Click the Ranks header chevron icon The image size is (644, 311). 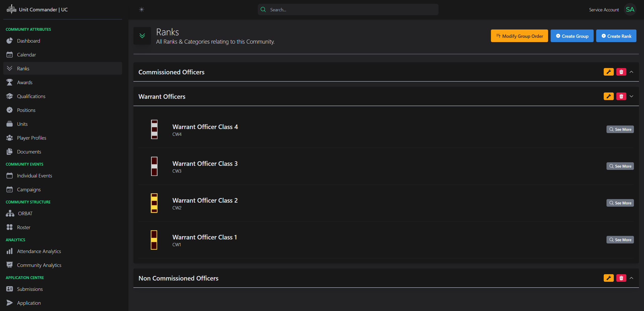142,36
